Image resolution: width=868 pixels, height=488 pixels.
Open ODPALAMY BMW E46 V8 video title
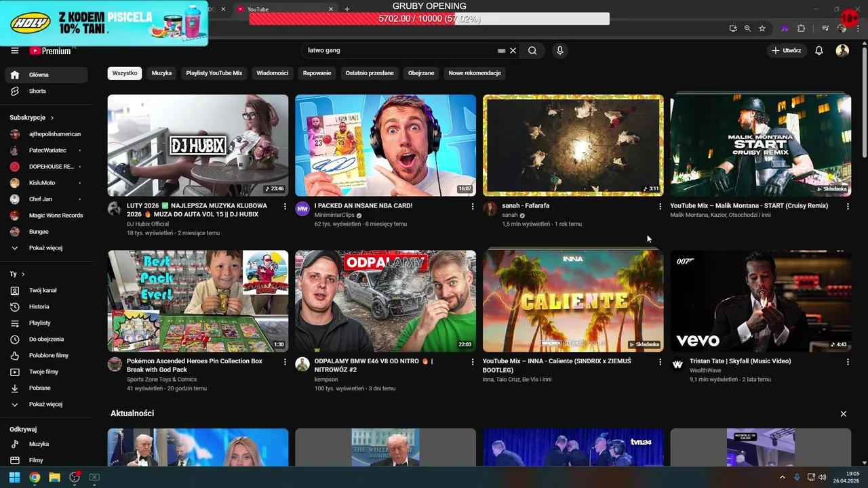click(x=374, y=365)
